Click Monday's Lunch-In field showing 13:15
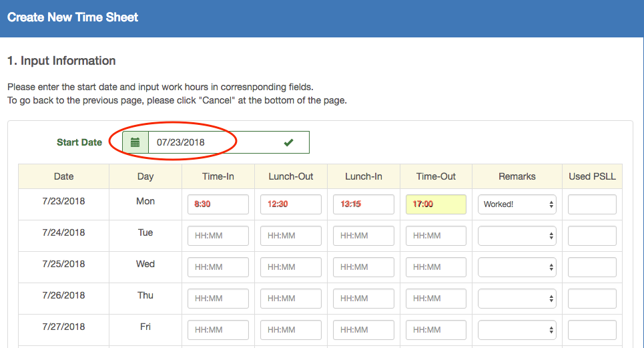This screenshot has height=348, width=644. pyautogui.click(x=364, y=204)
